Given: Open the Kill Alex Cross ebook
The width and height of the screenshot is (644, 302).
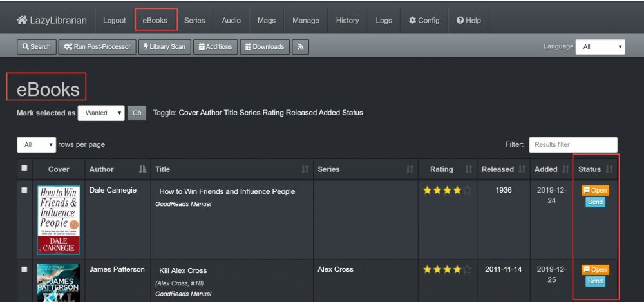Looking at the screenshot, I should pyautogui.click(x=595, y=270).
